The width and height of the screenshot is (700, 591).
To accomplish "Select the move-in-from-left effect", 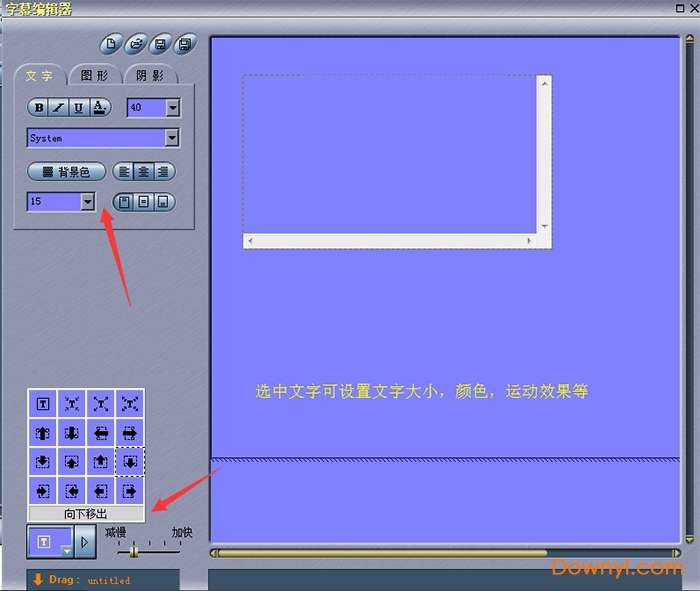I will [43, 491].
